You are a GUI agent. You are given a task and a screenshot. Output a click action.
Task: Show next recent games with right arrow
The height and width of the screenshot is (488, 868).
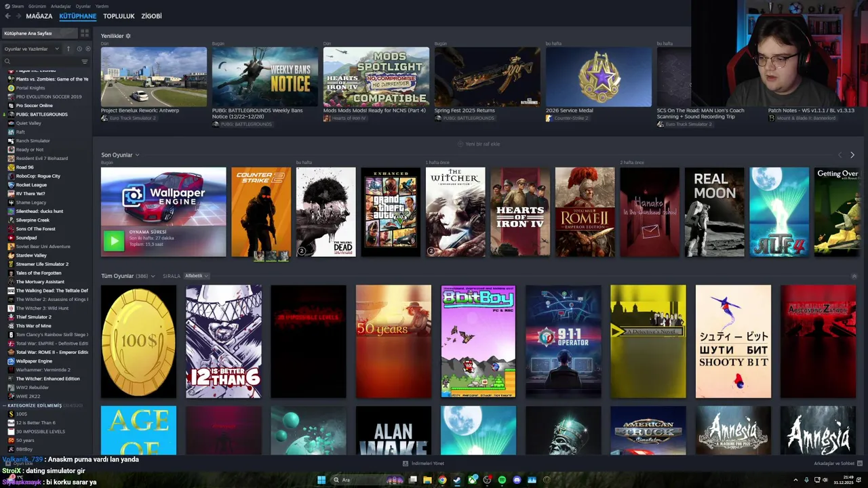[852, 155]
